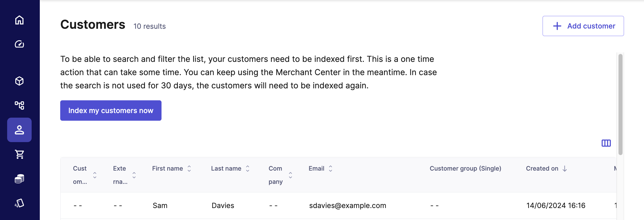
Task: Open the Discounts coins stack icon
Action: click(19, 179)
